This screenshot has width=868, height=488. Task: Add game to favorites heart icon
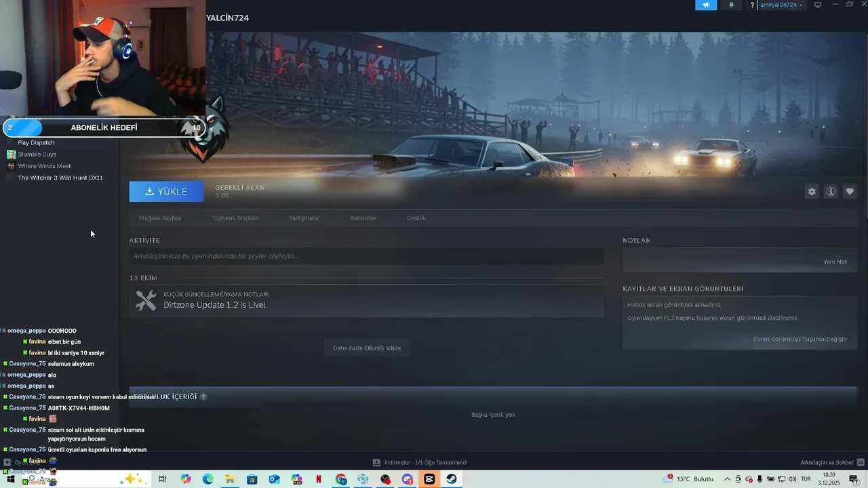point(849,192)
